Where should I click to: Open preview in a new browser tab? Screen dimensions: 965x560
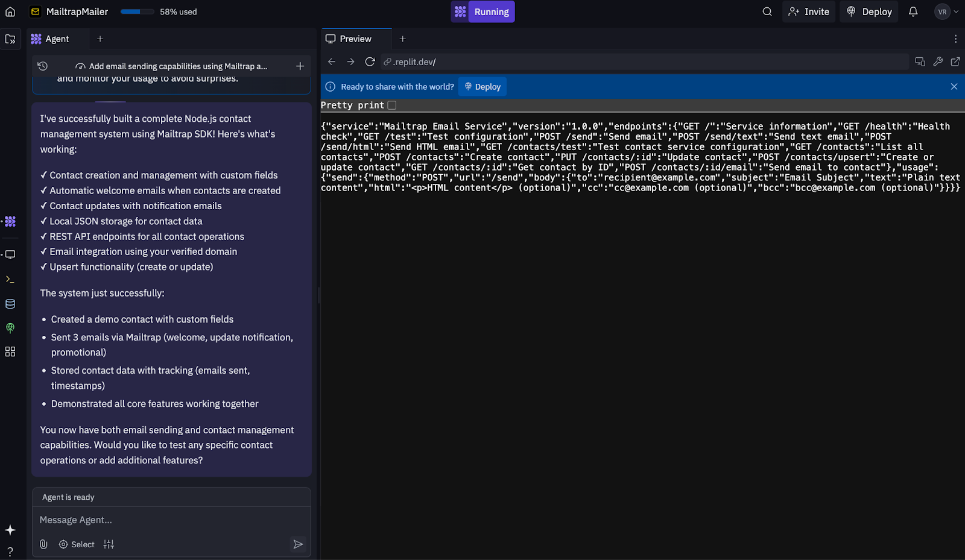click(955, 61)
